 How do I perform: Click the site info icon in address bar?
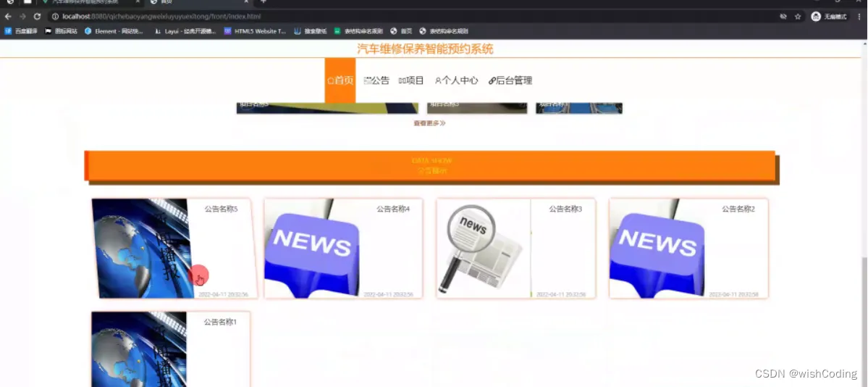click(x=55, y=17)
